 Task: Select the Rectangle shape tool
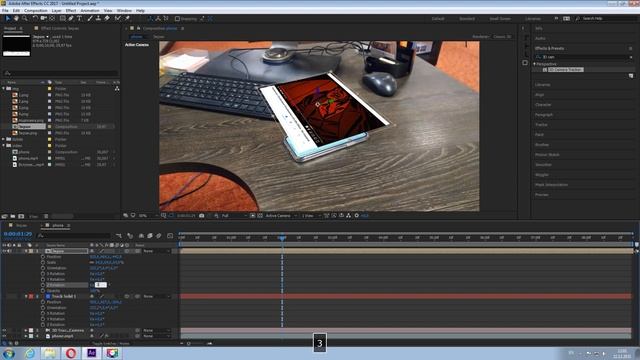tap(62, 18)
